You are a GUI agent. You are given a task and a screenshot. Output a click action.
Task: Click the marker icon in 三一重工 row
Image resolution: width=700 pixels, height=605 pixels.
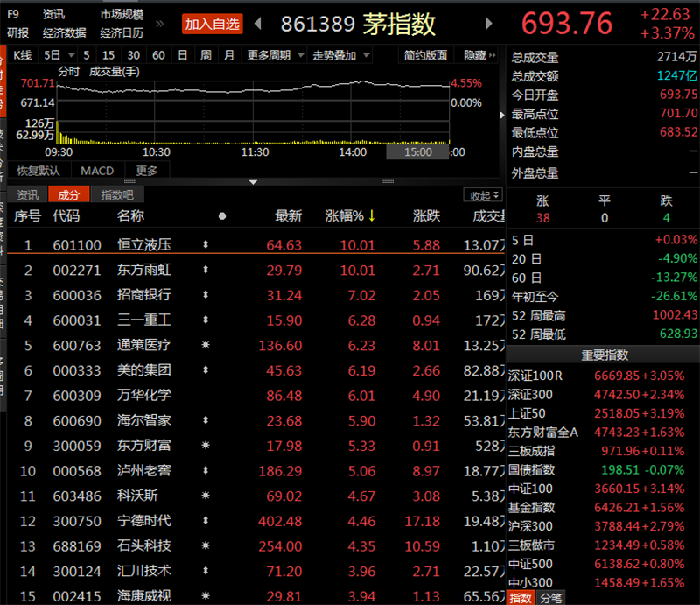point(206,320)
